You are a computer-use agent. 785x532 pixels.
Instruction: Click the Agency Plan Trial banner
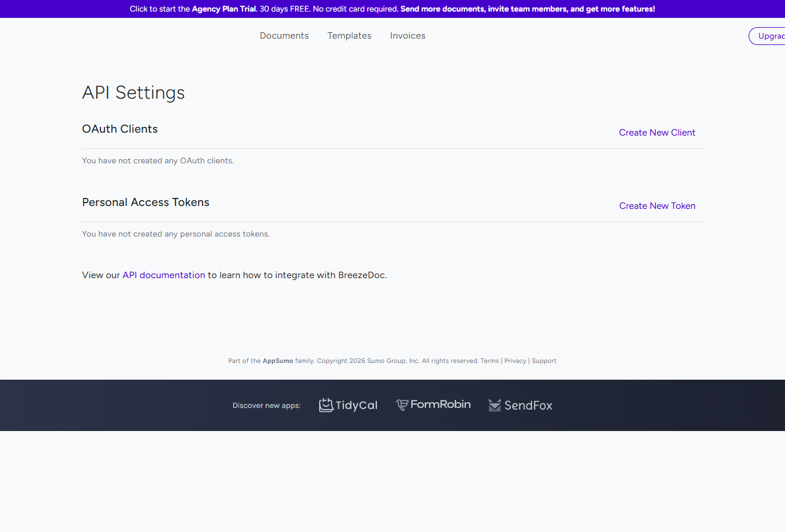392,9
